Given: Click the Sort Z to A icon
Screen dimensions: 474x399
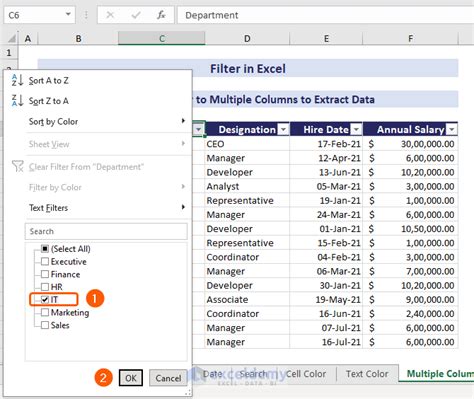Looking at the screenshot, I should pyautogui.click(x=17, y=100).
